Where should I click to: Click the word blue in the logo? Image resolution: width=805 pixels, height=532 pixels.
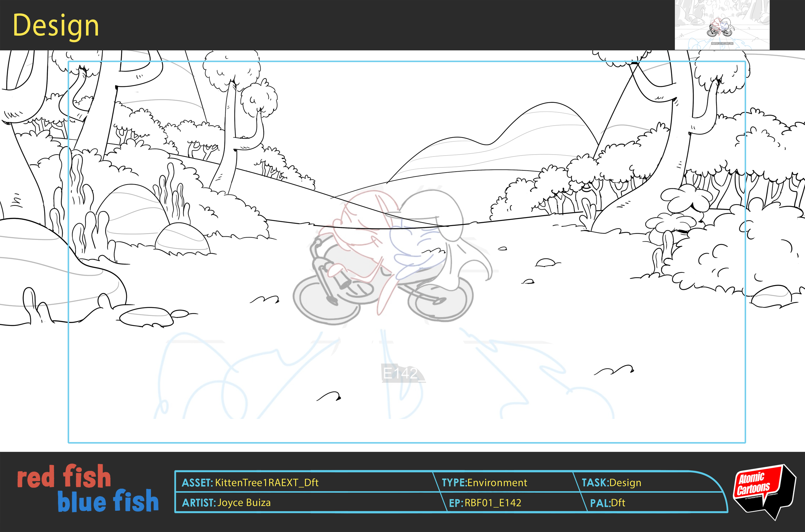click(x=81, y=502)
